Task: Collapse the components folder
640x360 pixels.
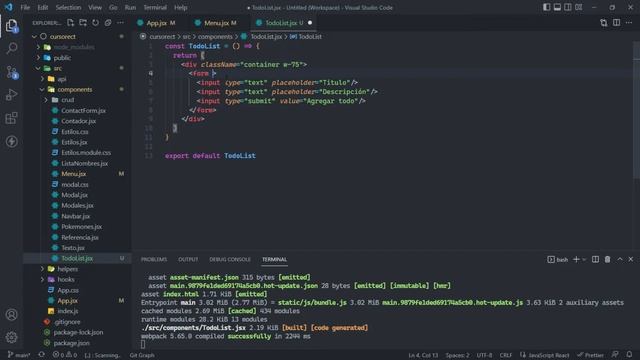Action: pos(42,89)
